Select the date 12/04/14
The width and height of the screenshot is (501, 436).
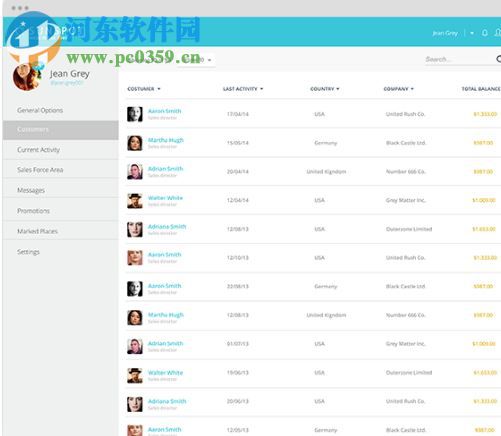238,200
